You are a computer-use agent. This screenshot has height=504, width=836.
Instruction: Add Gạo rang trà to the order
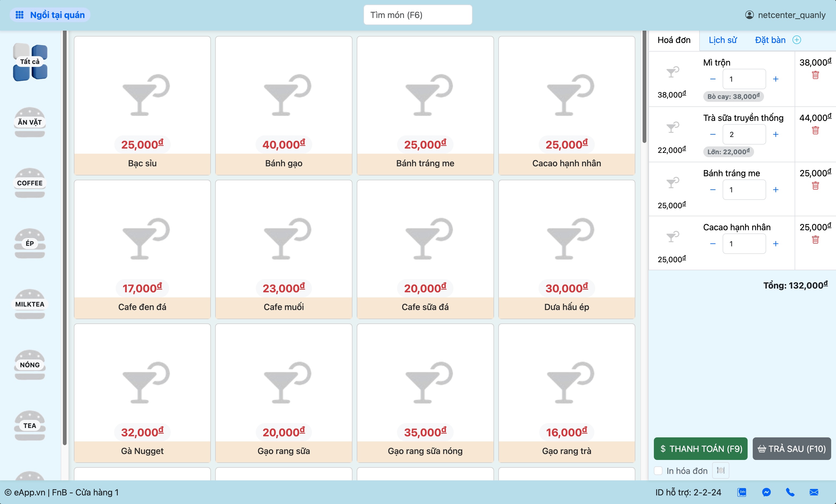[567, 393]
